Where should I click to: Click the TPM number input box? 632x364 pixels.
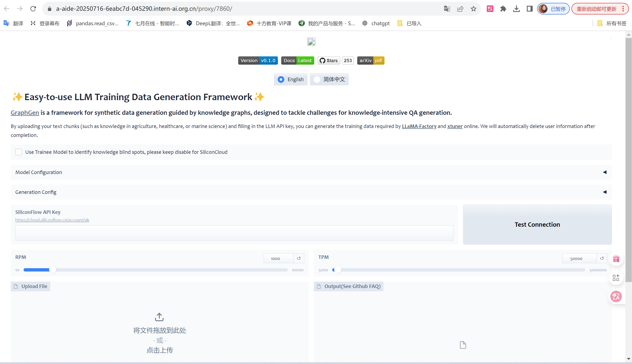coord(579,258)
